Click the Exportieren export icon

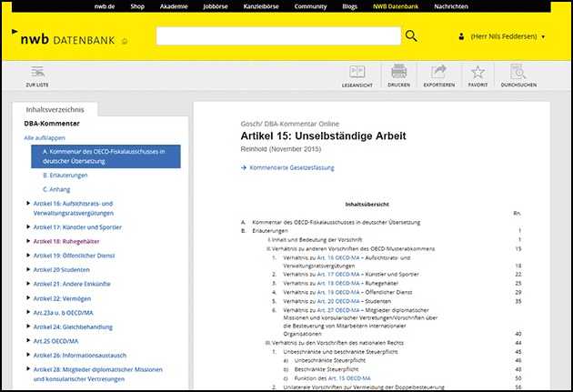point(438,74)
